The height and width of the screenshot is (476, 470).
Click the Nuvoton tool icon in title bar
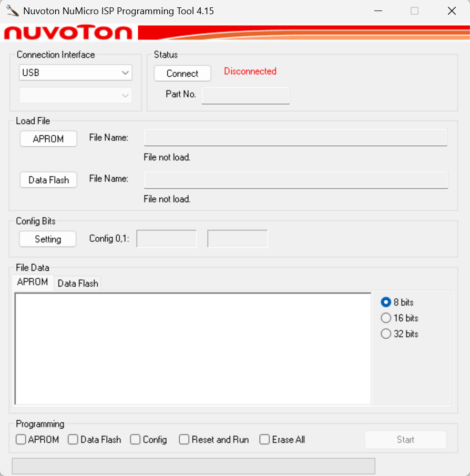(12, 10)
